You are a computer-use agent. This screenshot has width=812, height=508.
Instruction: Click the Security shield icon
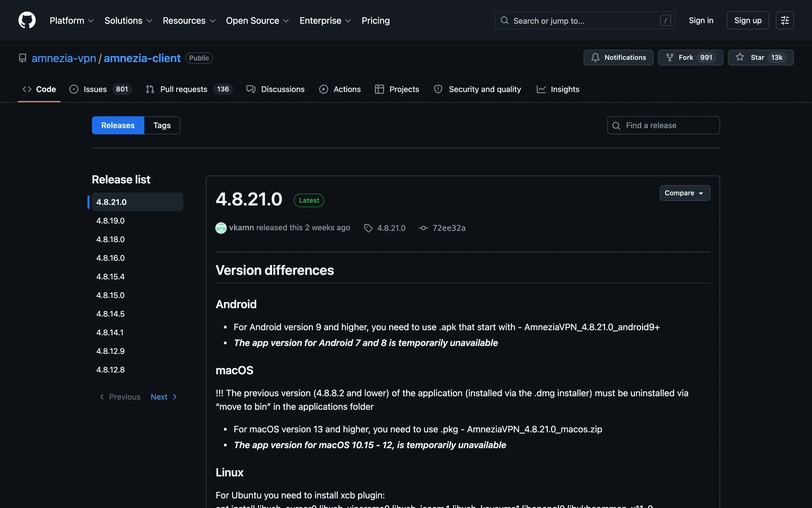(x=438, y=89)
